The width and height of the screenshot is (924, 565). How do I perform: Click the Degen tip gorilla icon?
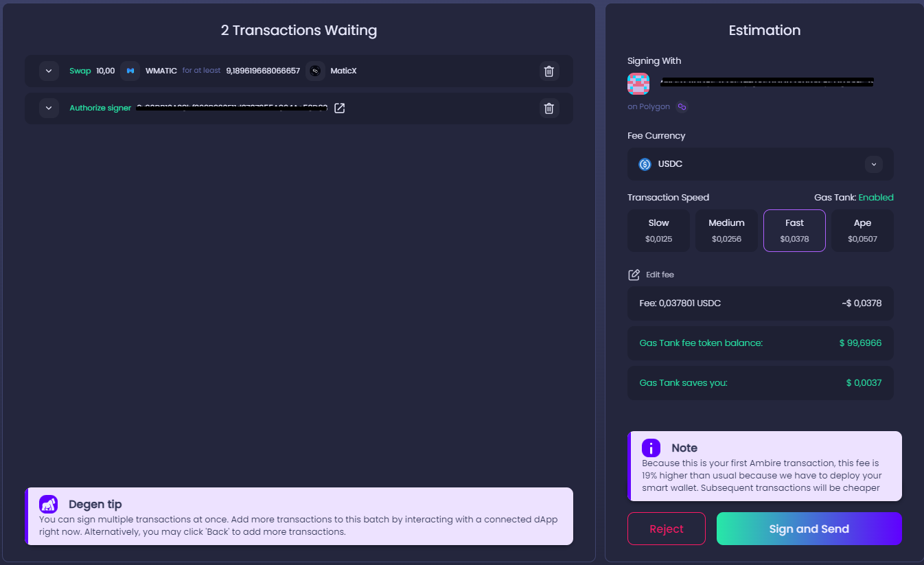point(48,505)
